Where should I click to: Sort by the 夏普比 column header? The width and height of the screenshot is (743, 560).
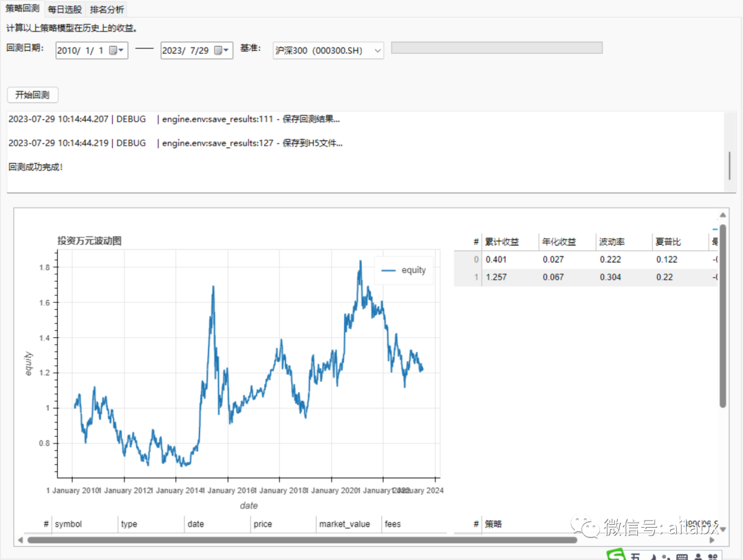point(680,241)
